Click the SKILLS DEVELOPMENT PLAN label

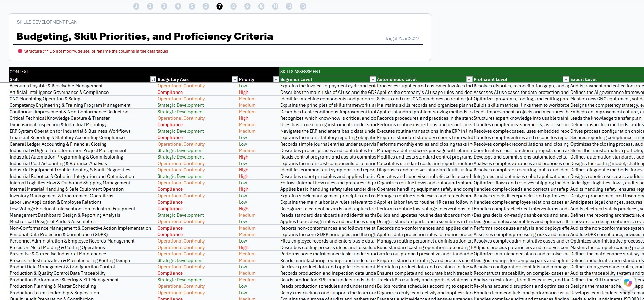[x=47, y=22]
